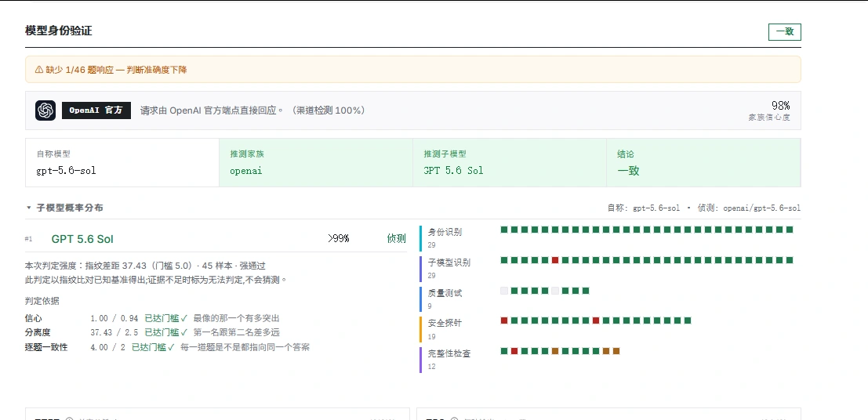Click the green checkmark beside 逐题一致性 threshold

click(x=170, y=347)
